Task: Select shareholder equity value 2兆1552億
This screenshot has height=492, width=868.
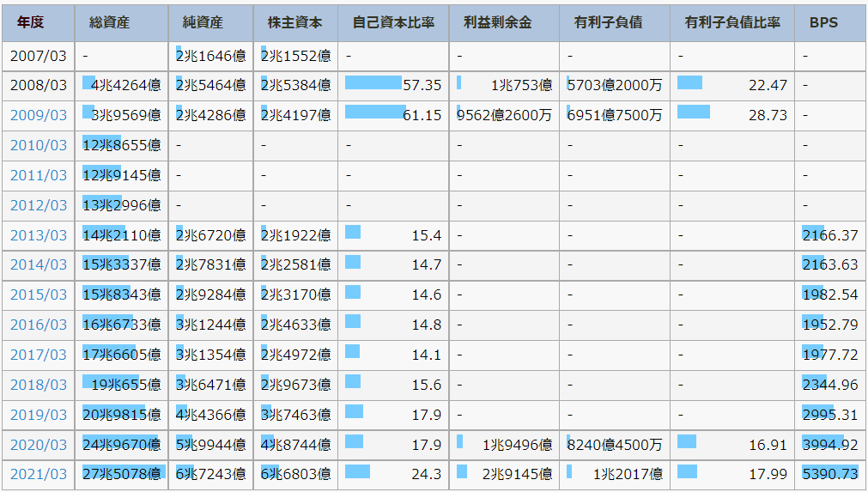Action: tap(296, 56)
